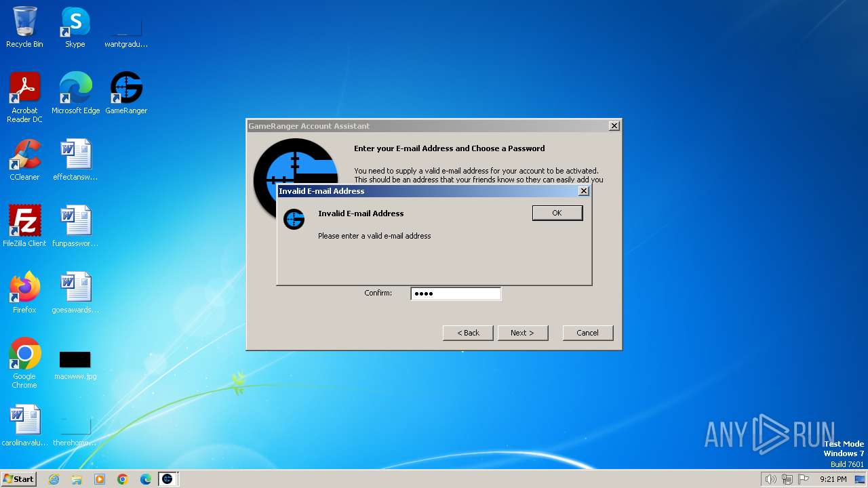Select the Google Chrome desktop shortcut

pyautogui.click(x=24, y=363)
